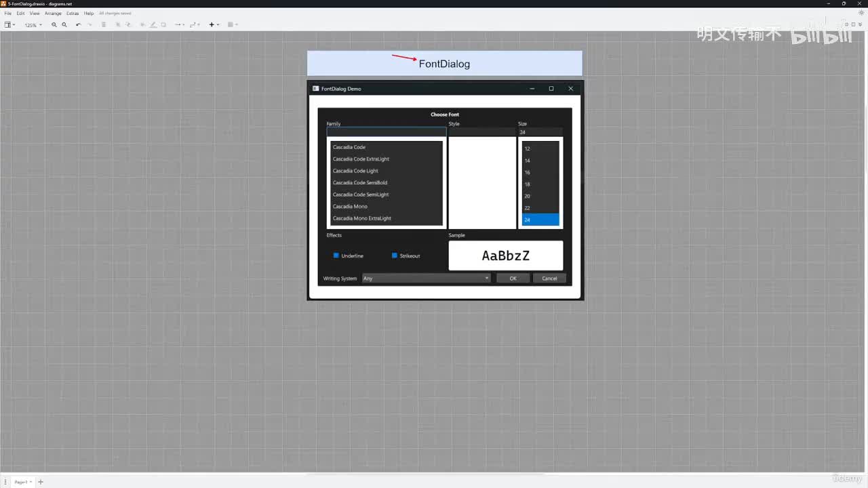This screenshot has width=868, height=488.
Task: Click the Size input field showing 24
Action: point(540,132)
